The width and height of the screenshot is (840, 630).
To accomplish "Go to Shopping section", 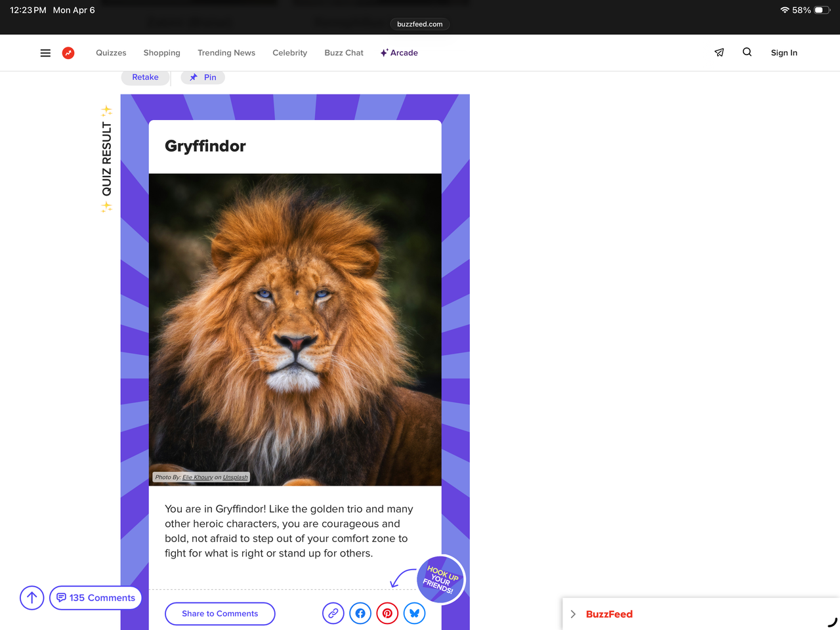I will tap(162, 53).
